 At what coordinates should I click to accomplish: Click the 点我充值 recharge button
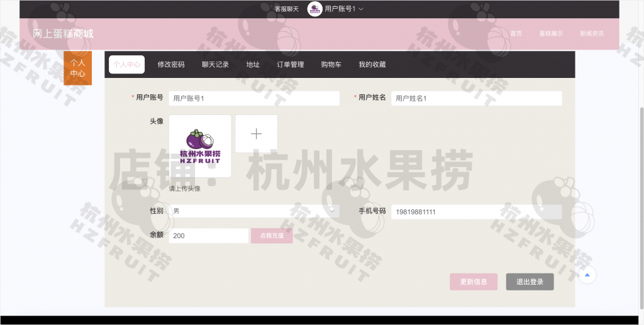(x=272, y=236)
